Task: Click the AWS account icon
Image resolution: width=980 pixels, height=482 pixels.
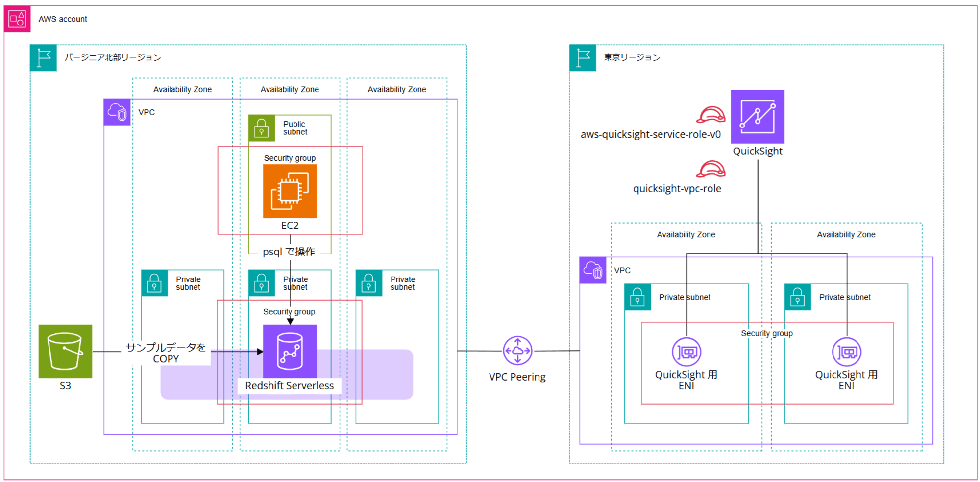Action: 17,19
